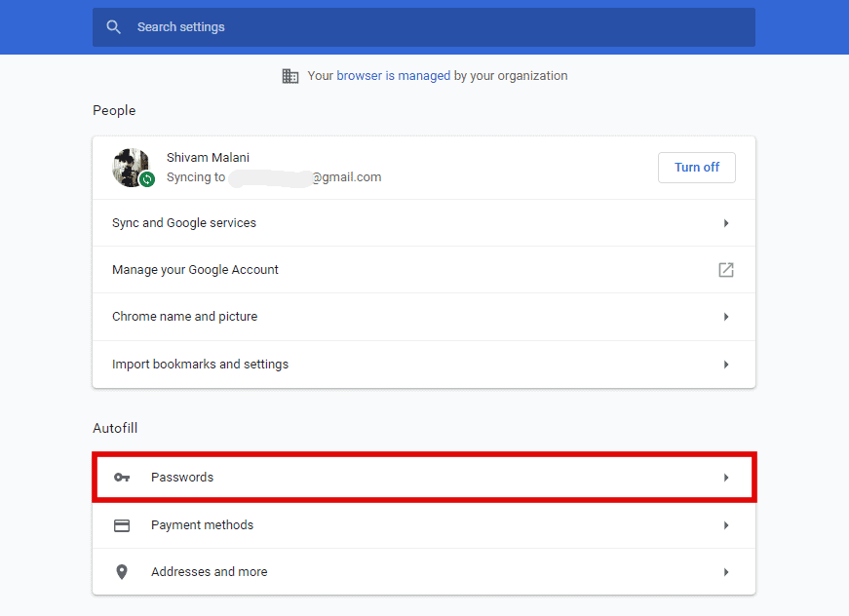Expand Import bookmarks and settings

click(424, 364)
